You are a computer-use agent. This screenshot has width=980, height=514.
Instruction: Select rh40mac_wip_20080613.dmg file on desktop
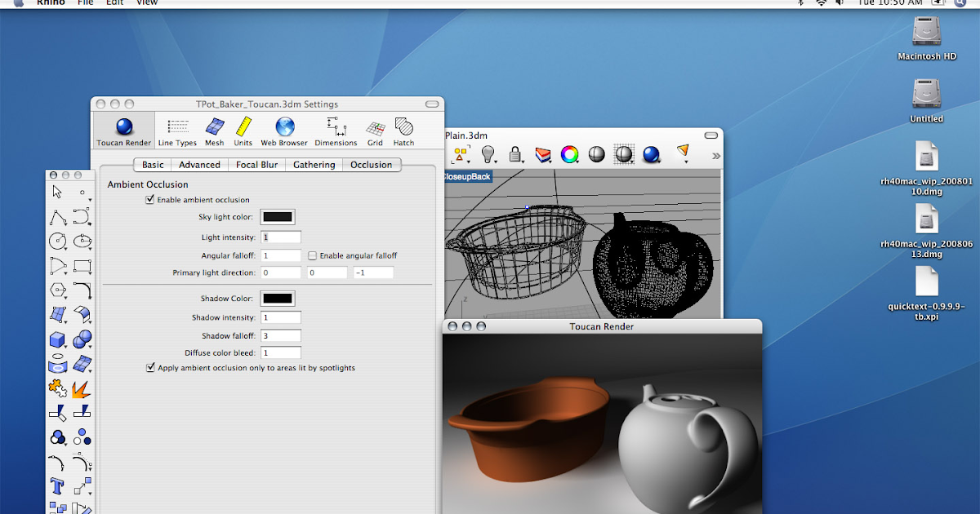(x=927, y=231)
